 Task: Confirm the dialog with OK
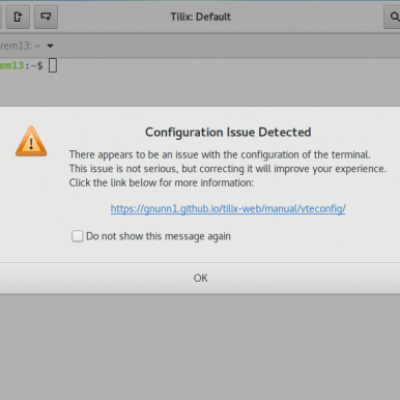200,278
